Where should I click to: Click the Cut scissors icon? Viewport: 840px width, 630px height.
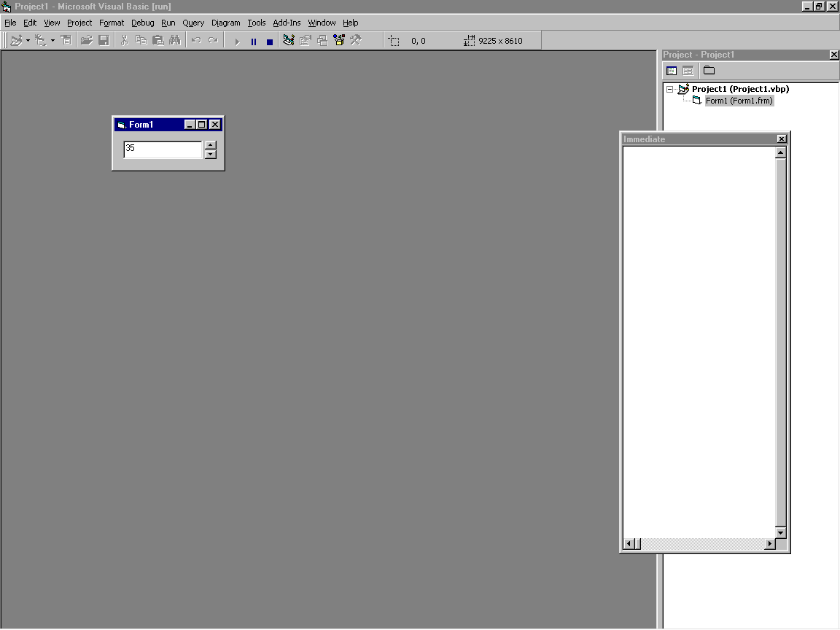[124, 41]
